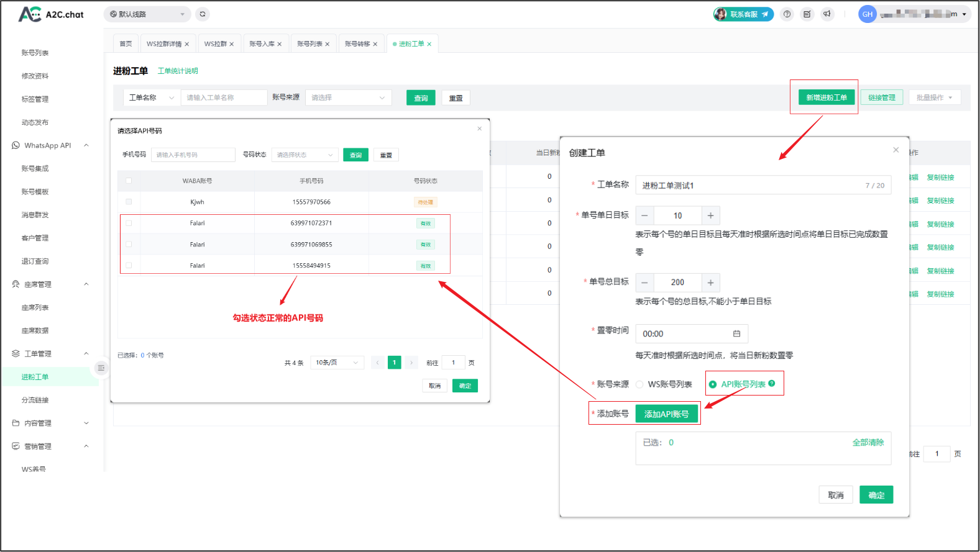Click the help question mark icon in header
Image resolution: width=980 pixels, height=552 pixels.
pos(787,14)
